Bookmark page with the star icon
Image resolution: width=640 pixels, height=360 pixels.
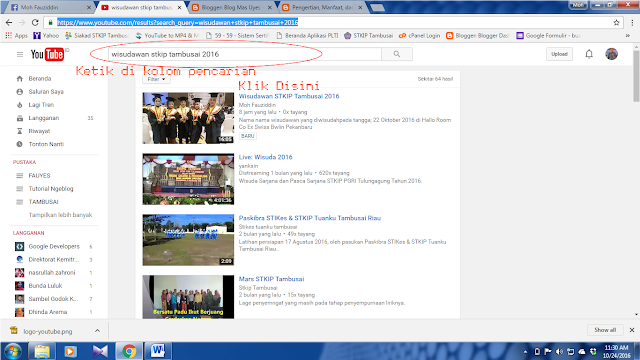[x=616, y=22]
